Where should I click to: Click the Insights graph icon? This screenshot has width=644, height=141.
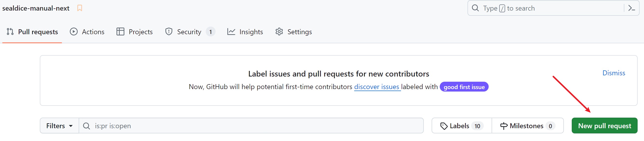tap(231, 32)
